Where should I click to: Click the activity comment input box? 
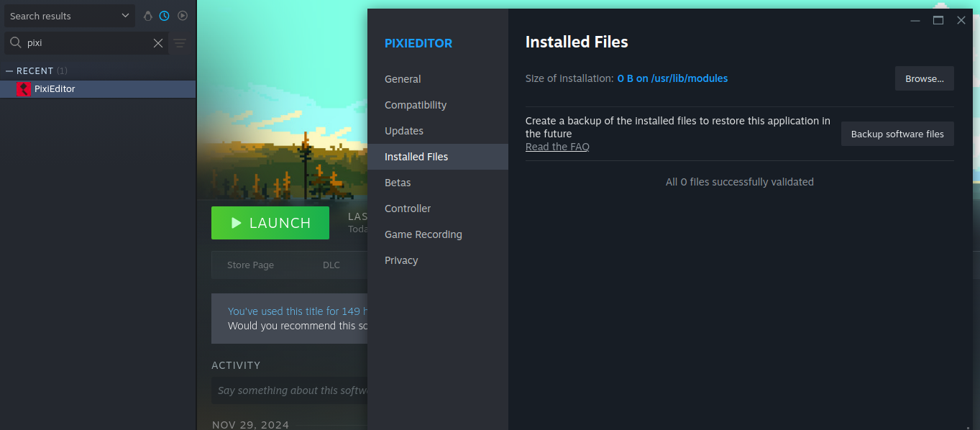point(290,390)
